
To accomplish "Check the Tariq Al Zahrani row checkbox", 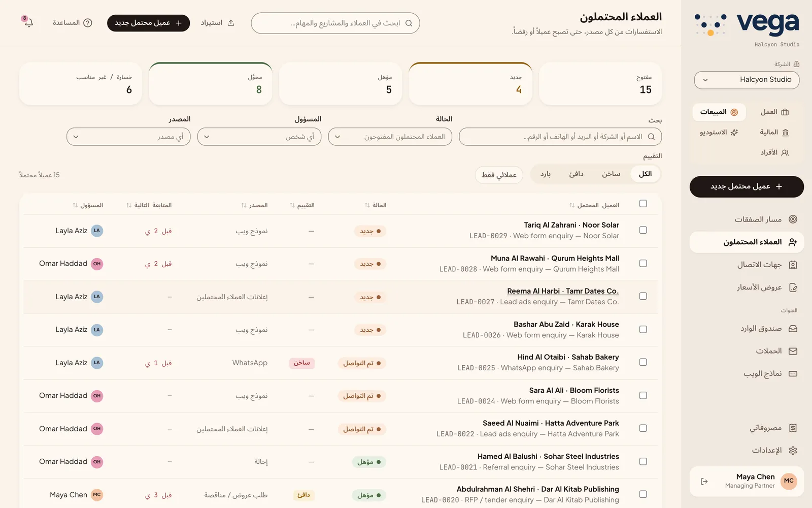I will click(643, 230).
